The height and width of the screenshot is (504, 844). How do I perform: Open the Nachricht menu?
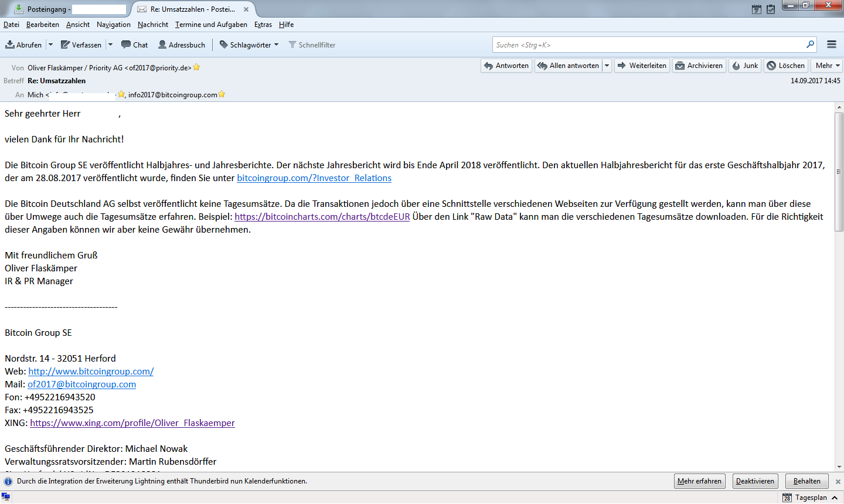[x=153, y=25]
